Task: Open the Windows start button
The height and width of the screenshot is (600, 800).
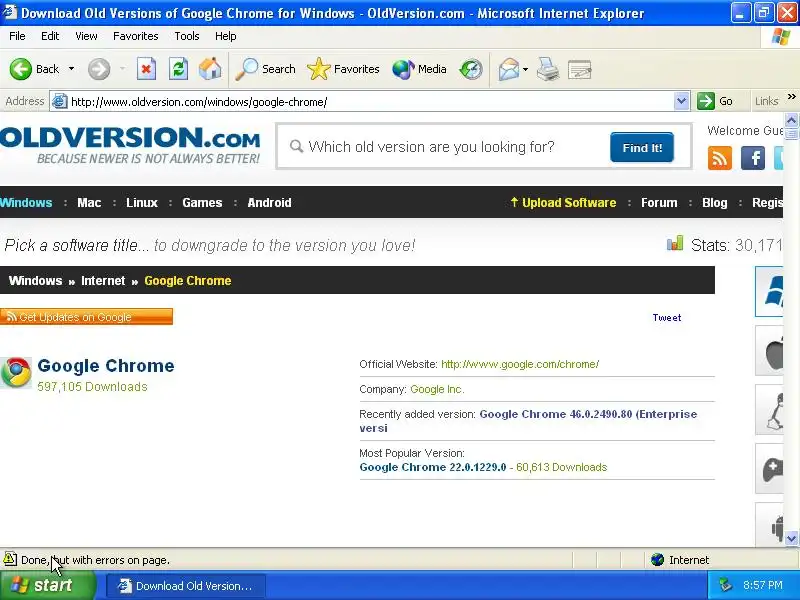Action: pos(47,585)
